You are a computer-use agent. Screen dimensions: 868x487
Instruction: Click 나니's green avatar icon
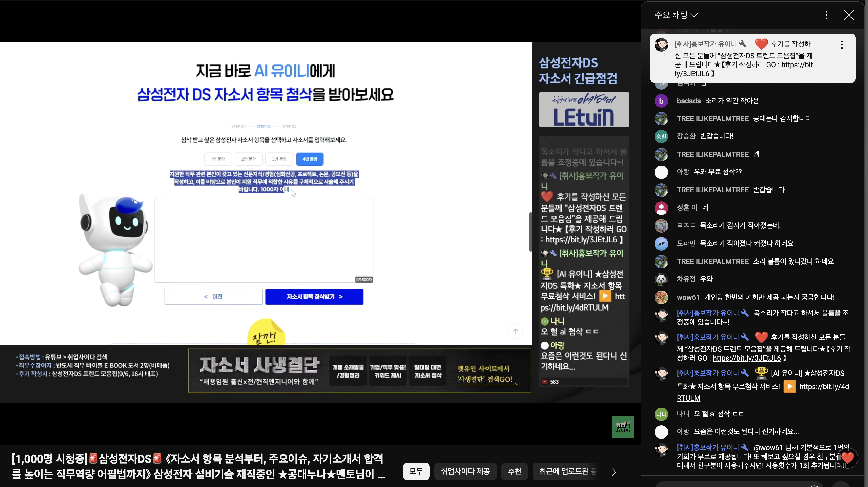(661, 414)
